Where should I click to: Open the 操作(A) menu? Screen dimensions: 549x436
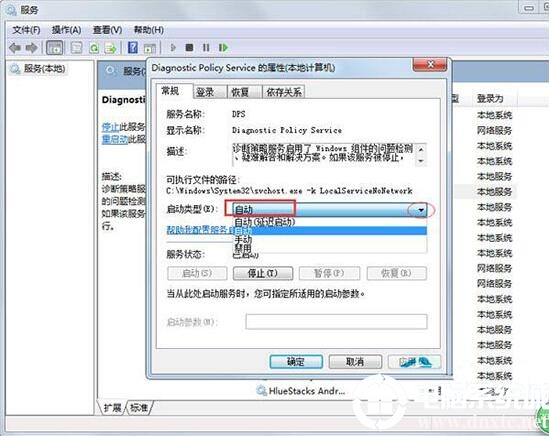pos(67,30)
